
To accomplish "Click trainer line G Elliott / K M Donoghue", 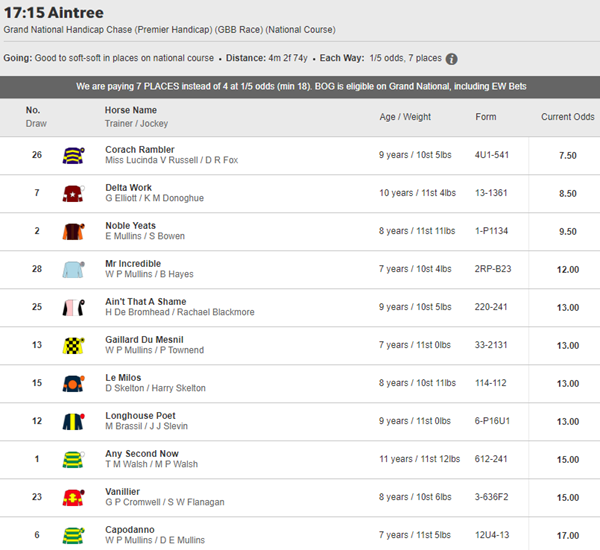I will coord(155,198).
